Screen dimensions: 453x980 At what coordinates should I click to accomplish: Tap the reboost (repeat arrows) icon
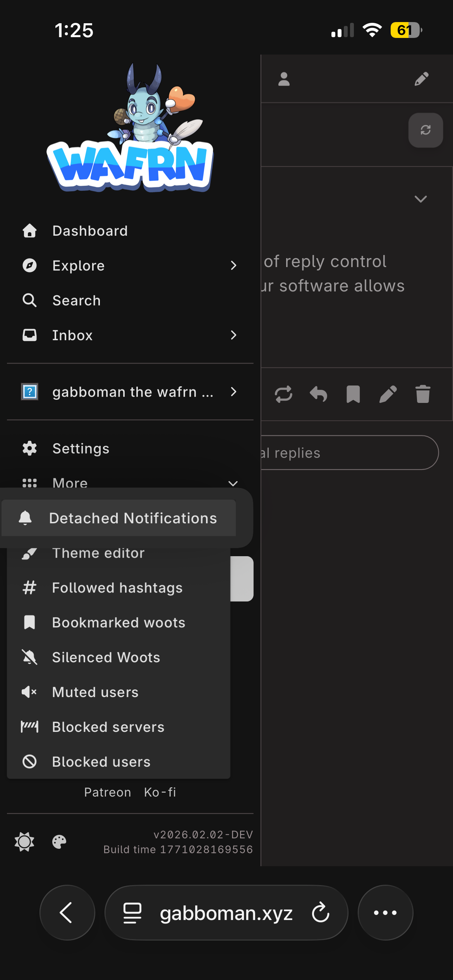click(283, 394)
